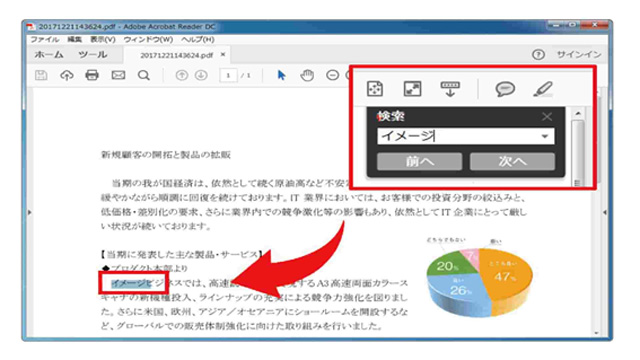Click the Save file icon in the toolbar
The image size is (640, 360).
click(41, 76)
